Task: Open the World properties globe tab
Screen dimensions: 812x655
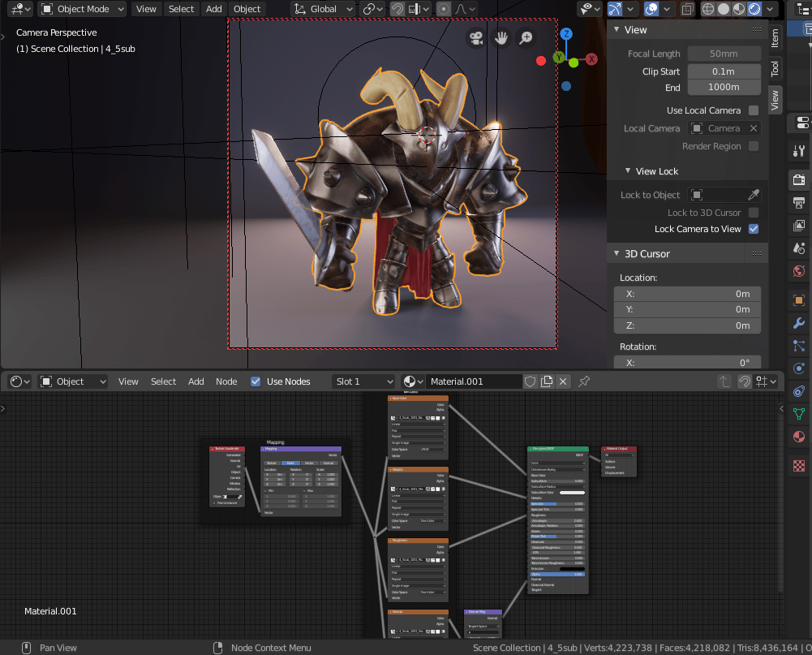Action: coord(798,271)
